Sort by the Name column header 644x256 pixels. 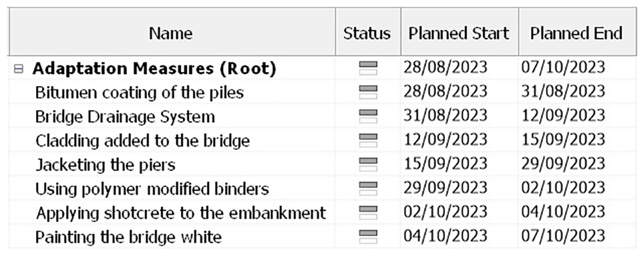(x=172, y=32)
